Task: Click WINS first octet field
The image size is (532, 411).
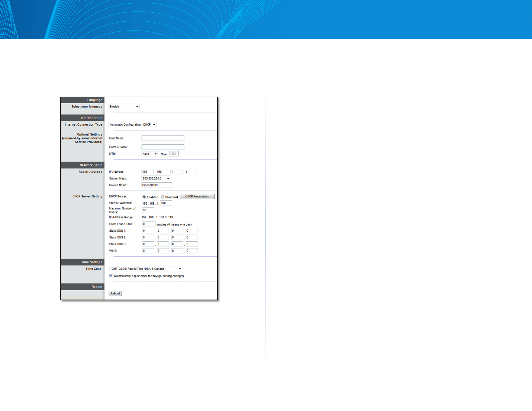Action: (148, 251)
